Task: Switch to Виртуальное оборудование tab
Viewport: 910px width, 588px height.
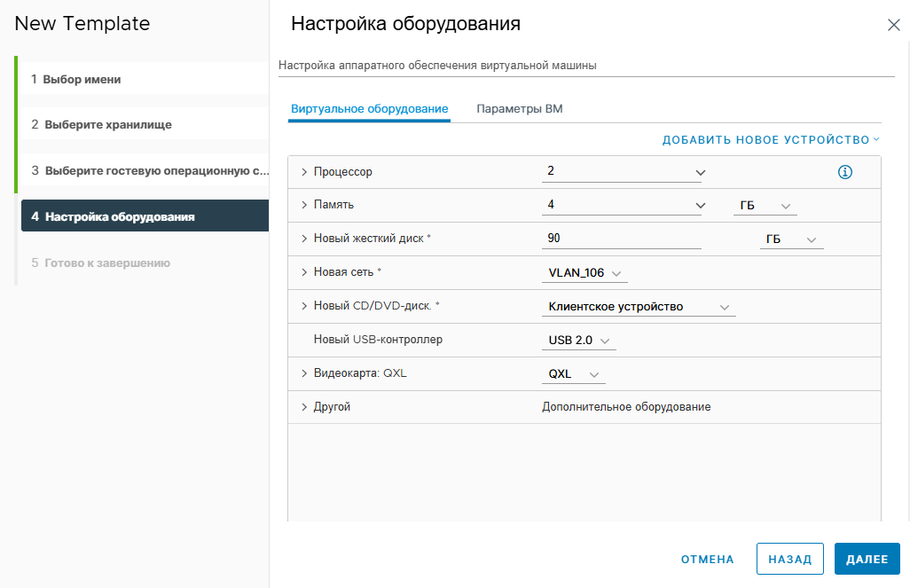Action: (x=369, y=108)
